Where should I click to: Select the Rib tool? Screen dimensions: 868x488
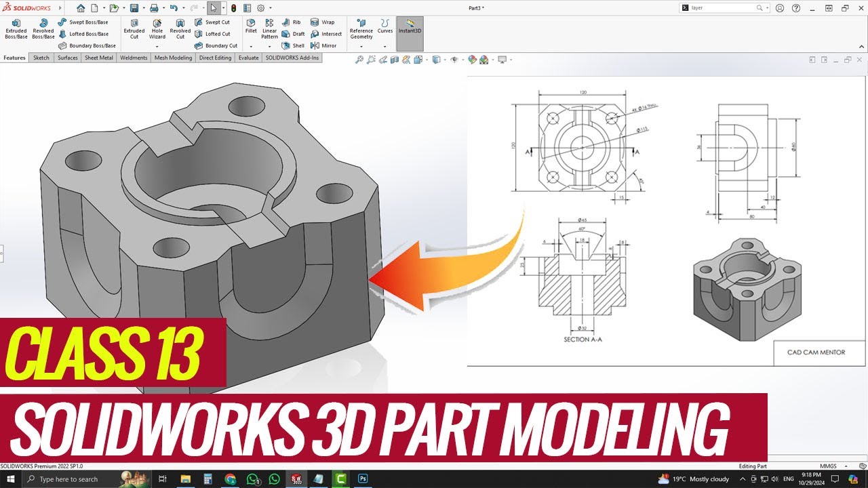pos(292,22)
